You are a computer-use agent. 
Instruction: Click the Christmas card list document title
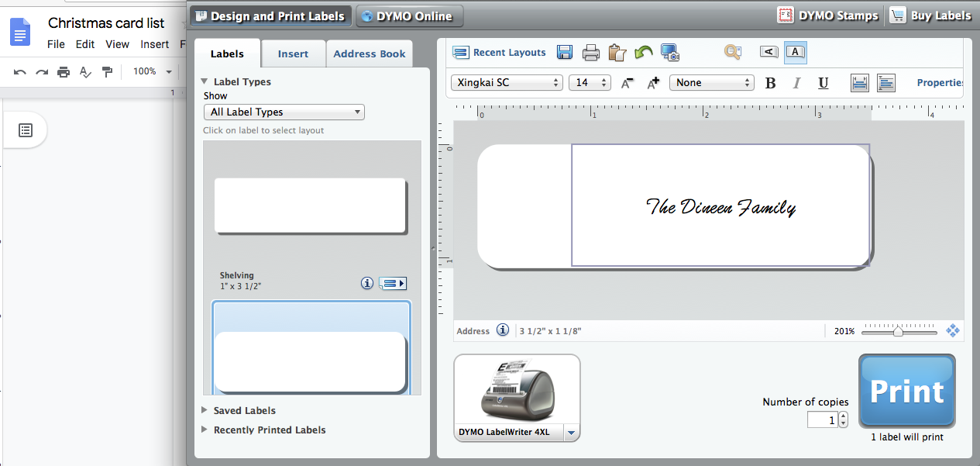[x=106, y=22]
